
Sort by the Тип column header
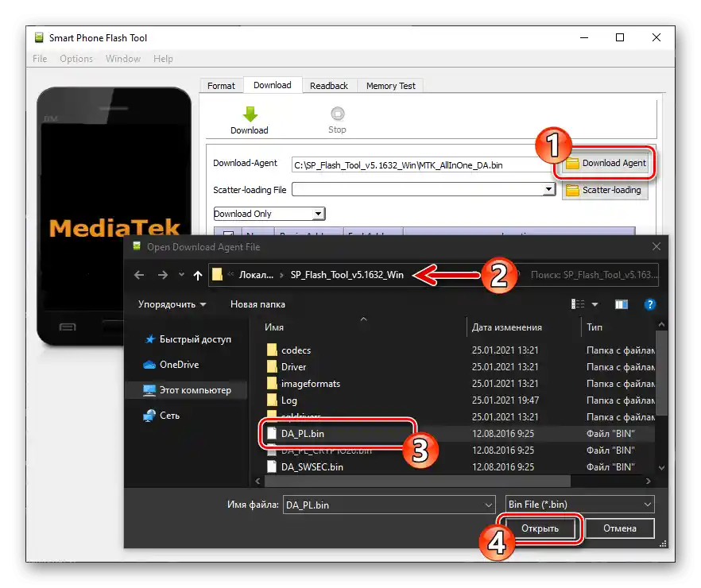[594, 327]
